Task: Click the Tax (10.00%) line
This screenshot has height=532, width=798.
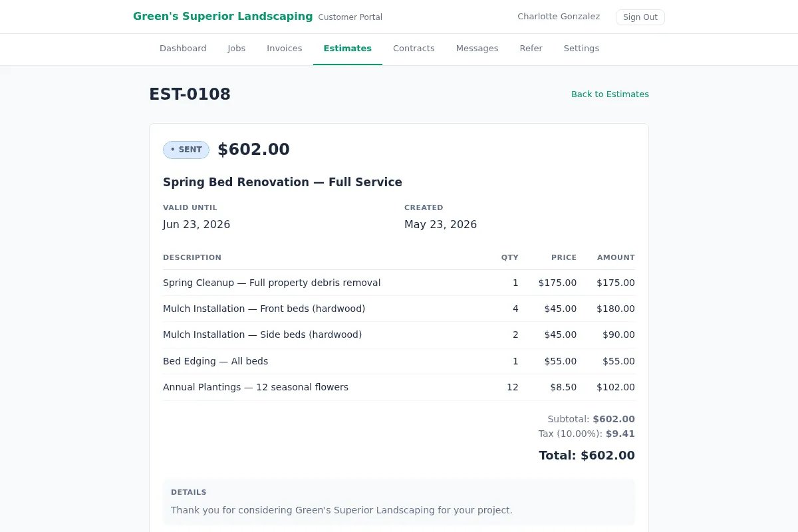Action: pyautogui.click(x=587, y=434)
